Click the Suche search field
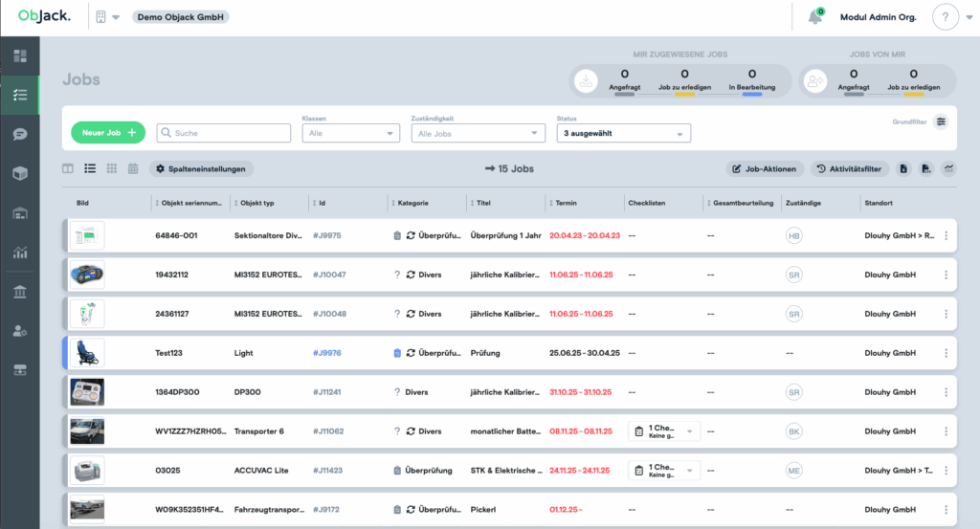 pos(224,134)
